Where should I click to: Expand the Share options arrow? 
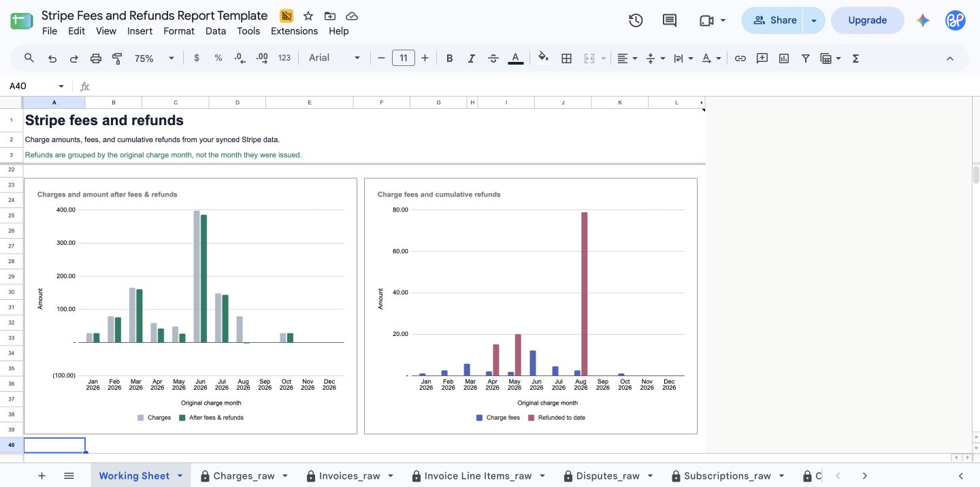(x=814, y=20)
